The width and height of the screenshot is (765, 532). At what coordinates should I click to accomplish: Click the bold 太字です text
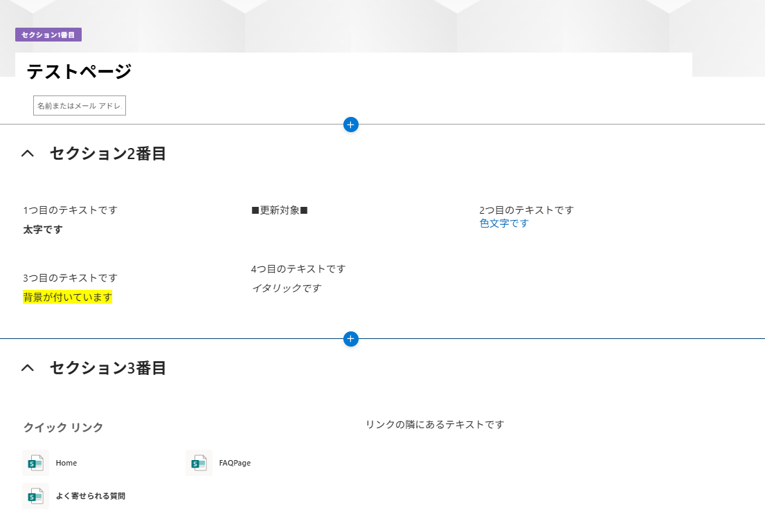(x=43, y=230)
